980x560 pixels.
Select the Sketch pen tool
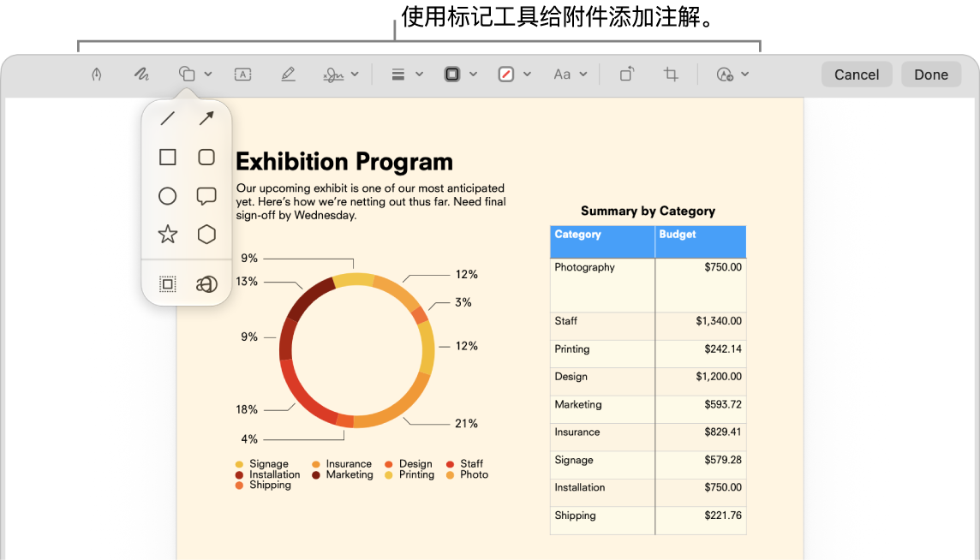click(x=96, y=74)
